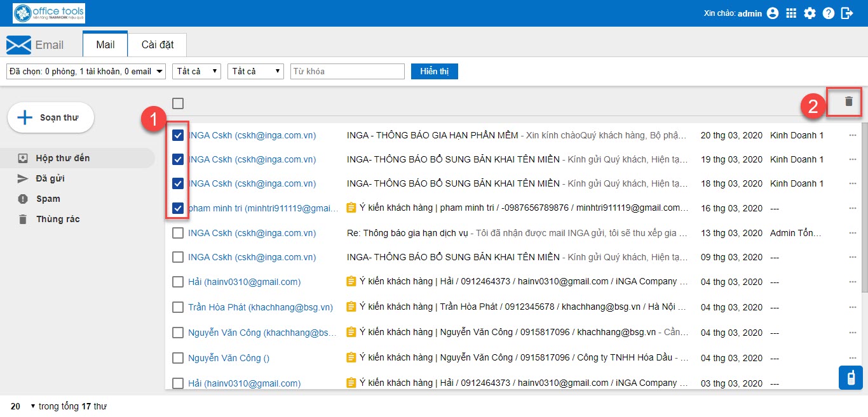Open settings via the gear icon
The image size is (868, 417).
(x=810, y=13)
